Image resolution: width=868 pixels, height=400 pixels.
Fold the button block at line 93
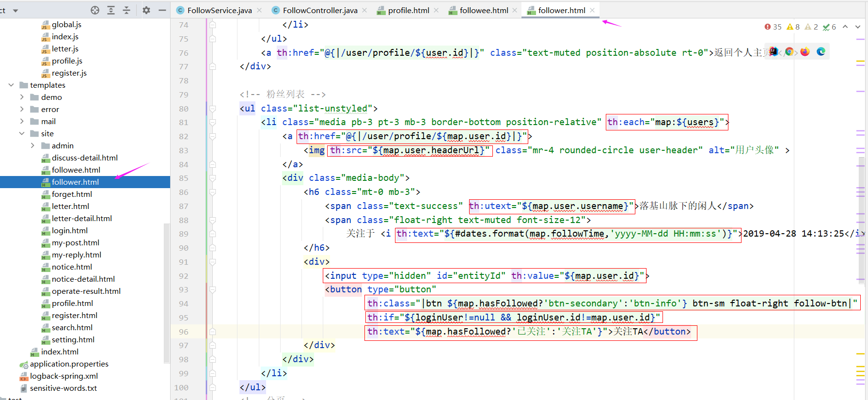(x=212, y=290)
